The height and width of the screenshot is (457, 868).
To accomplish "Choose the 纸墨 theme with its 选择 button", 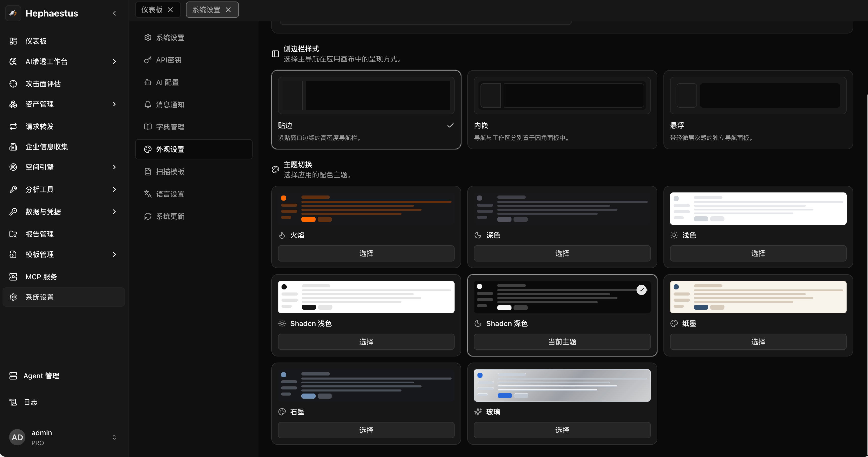I will (x=758, y=342).
